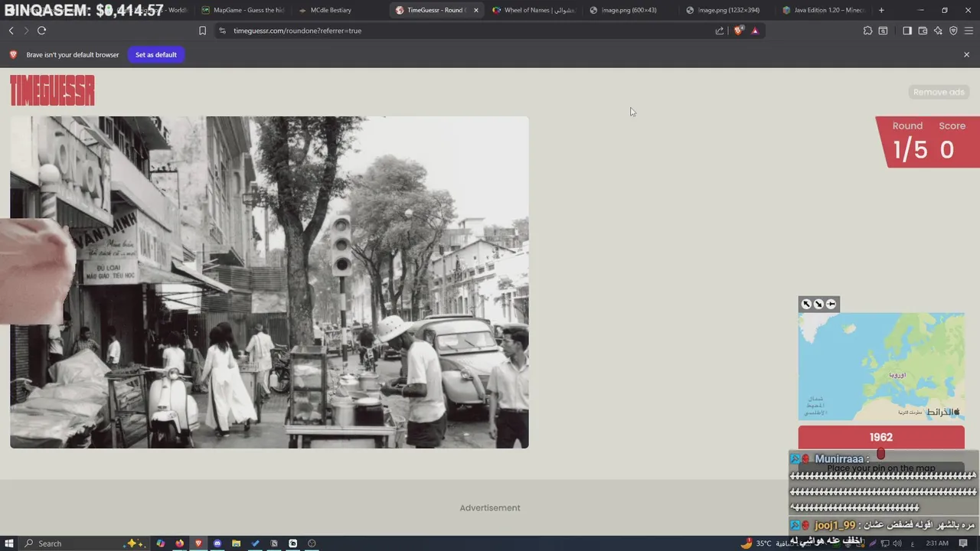980x551 pixels.
Task: Open the Brave Shields lion icon
Action: coord(738,31)
